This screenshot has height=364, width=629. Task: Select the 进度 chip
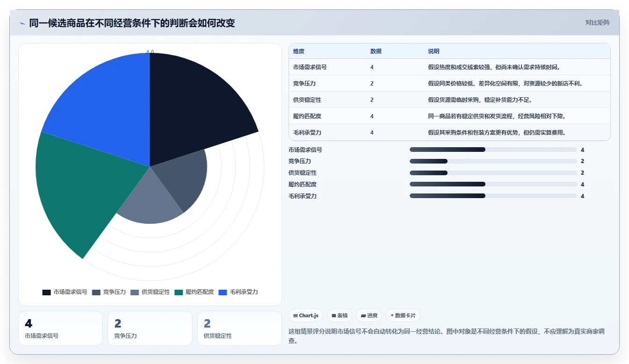pyautogui.click(x=369, y=315)
